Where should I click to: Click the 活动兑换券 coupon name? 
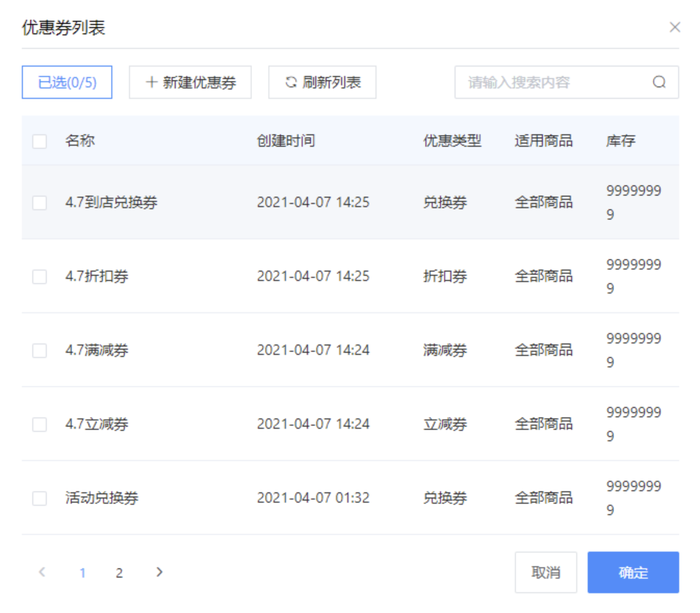[102, 498]
